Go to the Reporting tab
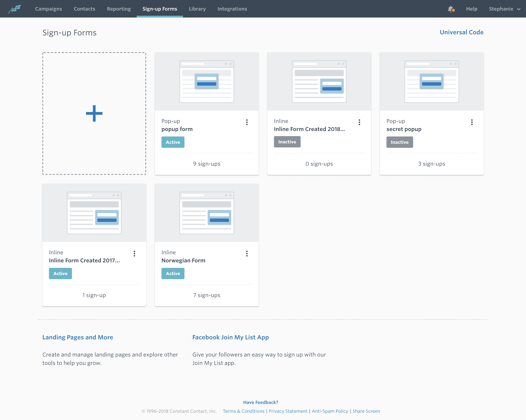This screenshot has width=526, height=420. coord(119,9)
